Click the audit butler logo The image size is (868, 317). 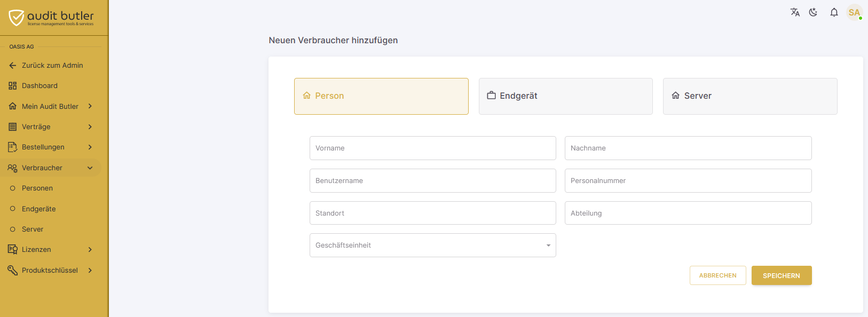[51, 18]
